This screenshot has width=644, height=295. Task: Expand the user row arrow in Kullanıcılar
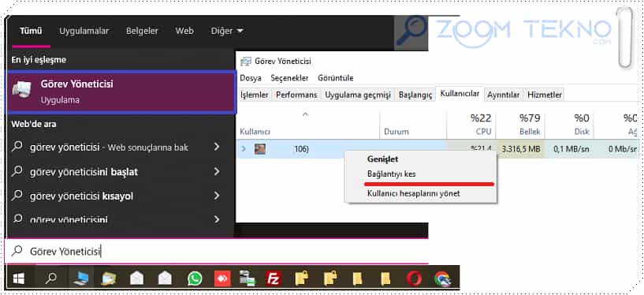(244, 149)
